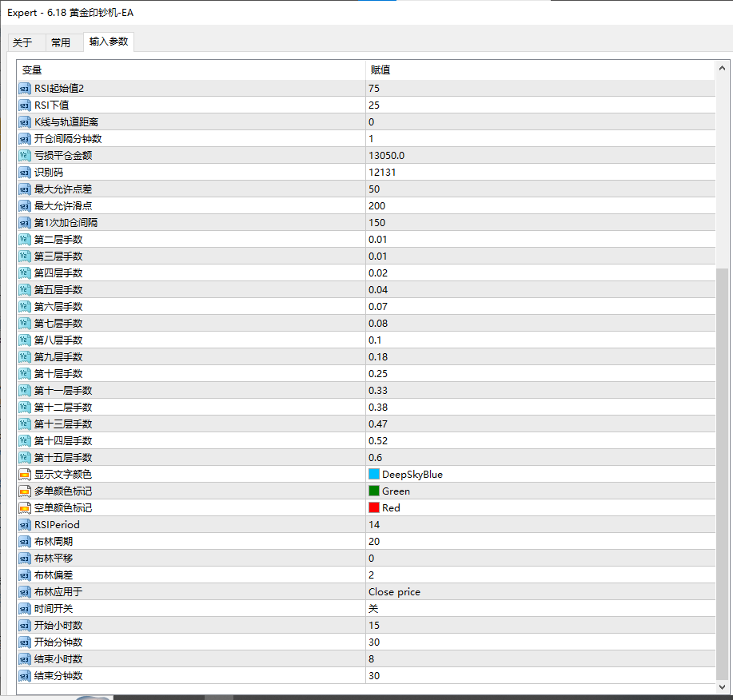The height and width of the screenshot is (700, 733).
Task: Select the RSI起始值2 value 75
Action: (x=374, y=89)
